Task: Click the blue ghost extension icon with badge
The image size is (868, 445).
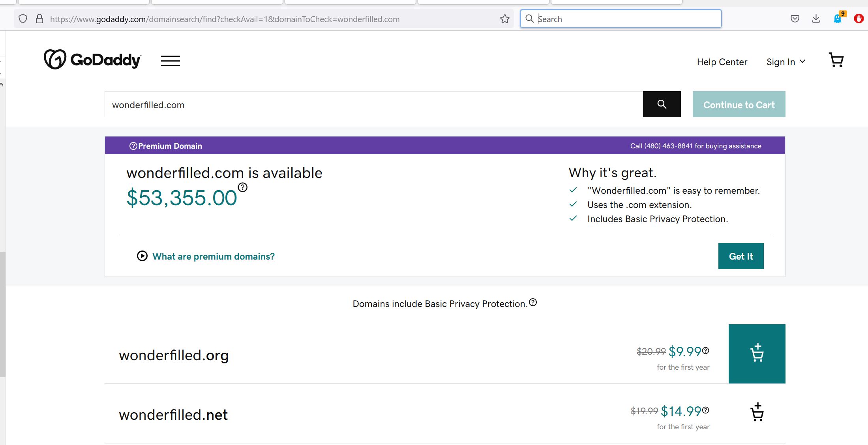Action: [x=838, y=18]
